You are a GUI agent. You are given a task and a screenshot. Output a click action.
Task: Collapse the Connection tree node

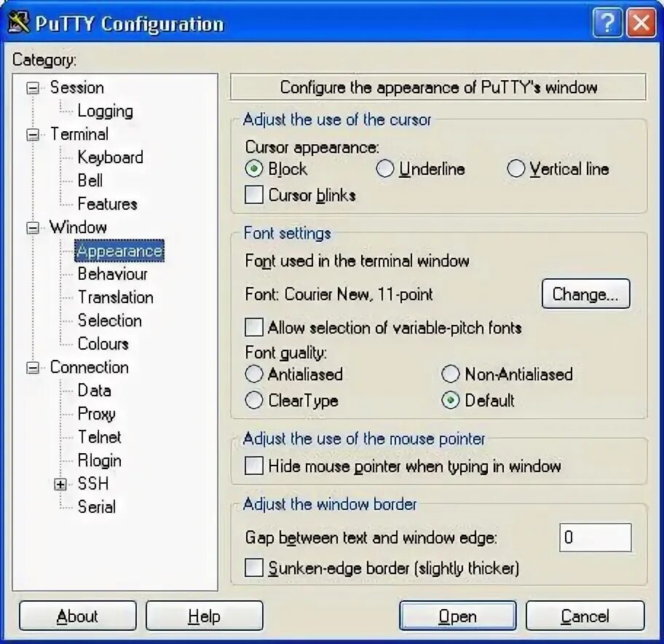point(33,368)
